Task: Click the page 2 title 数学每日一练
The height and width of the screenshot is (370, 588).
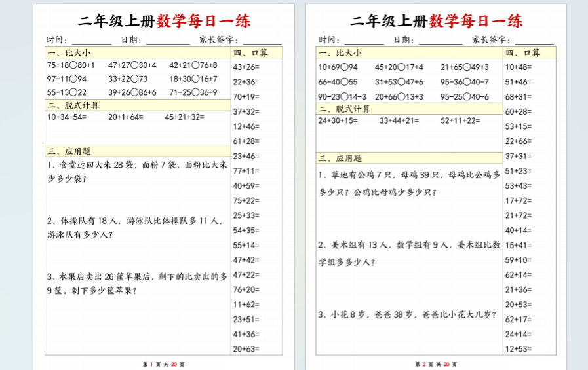Action: tap(476, 21)
